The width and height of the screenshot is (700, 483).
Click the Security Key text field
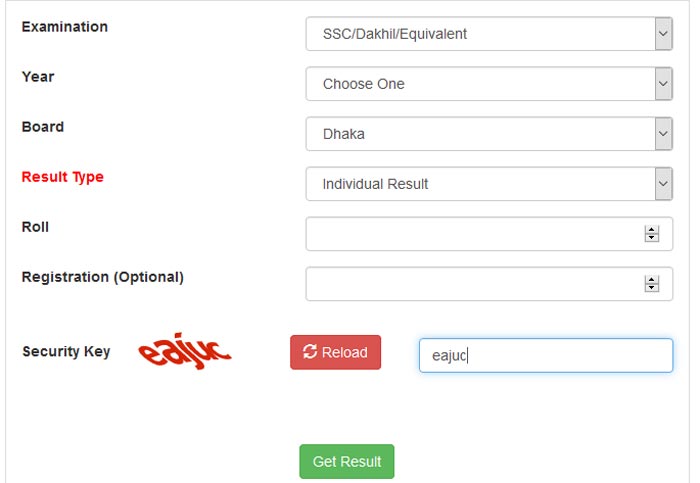click(x=546, y=355)
